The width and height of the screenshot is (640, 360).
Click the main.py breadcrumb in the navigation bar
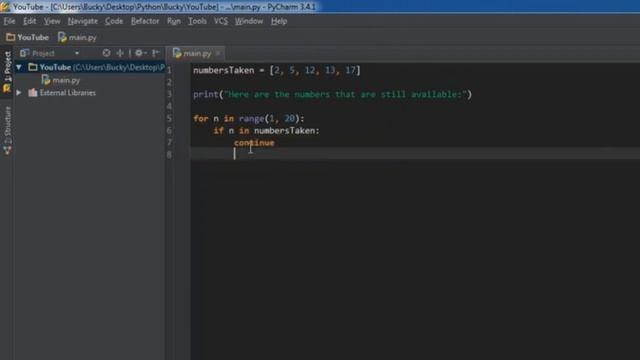pyautogui.click(x=77, y=38)
